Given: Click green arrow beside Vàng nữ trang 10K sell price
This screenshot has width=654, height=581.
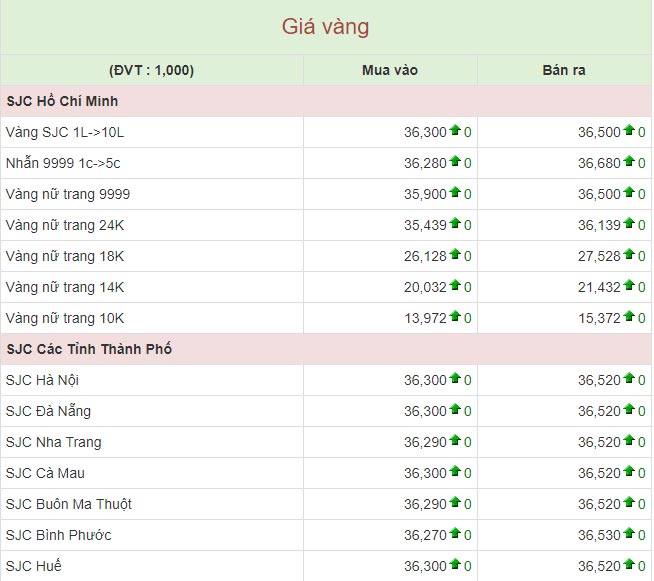Looking at the screenshot, I should 629,316.
